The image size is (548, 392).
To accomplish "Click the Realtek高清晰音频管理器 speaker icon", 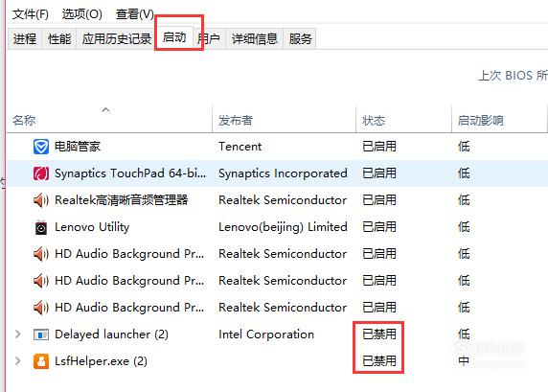I will click(x=41, y=200).
